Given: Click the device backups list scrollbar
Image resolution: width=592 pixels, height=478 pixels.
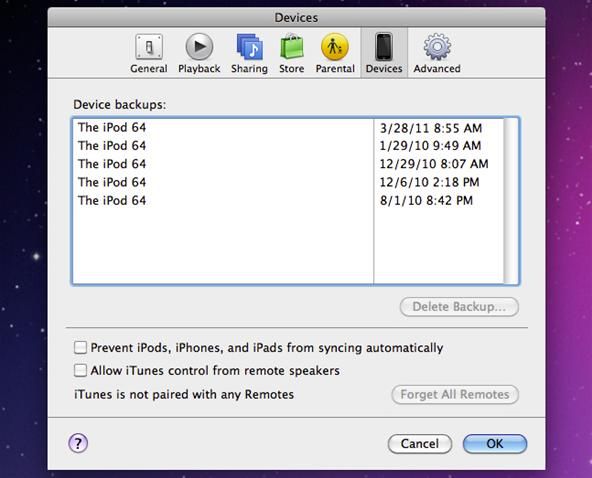Looking at the screenshot, I should pos(511,201).
